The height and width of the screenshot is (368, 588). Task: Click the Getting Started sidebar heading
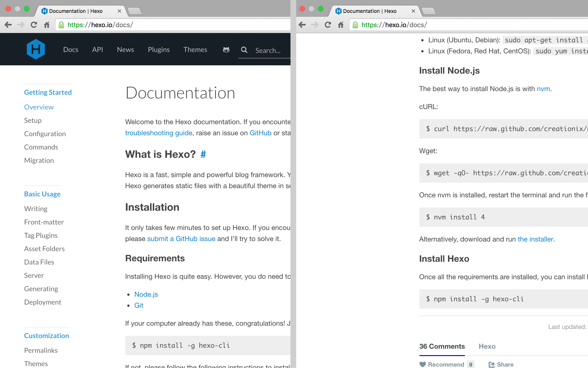click(x=48, y=92)
